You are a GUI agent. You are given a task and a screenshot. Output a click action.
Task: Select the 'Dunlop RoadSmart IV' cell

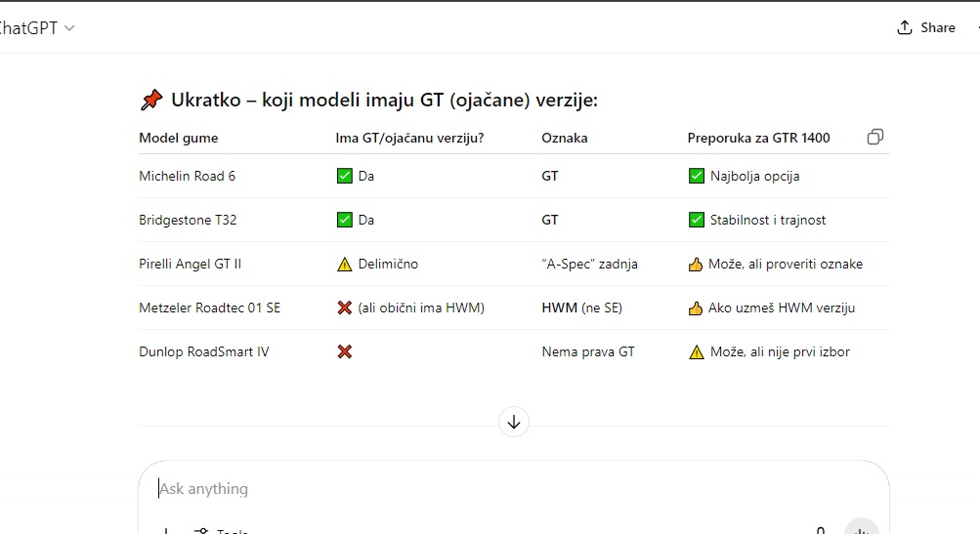pyautogui.click(x=204, y=351)
